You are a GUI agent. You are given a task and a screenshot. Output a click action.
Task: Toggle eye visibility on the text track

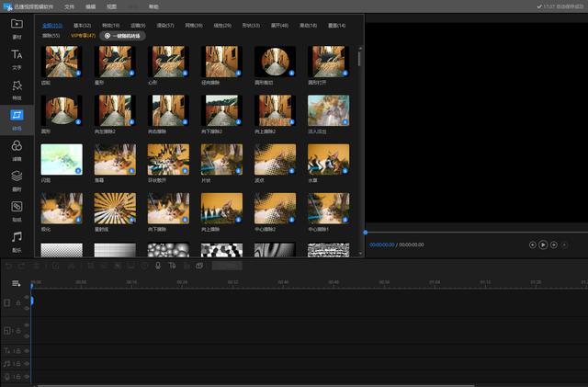pos(27,351)
